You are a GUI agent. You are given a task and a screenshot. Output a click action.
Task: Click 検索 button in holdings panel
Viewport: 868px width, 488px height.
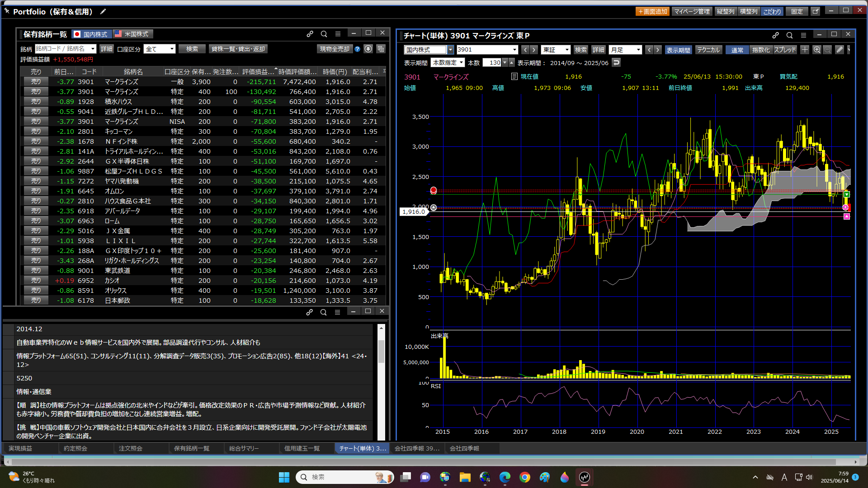click(x=192, y=49)
